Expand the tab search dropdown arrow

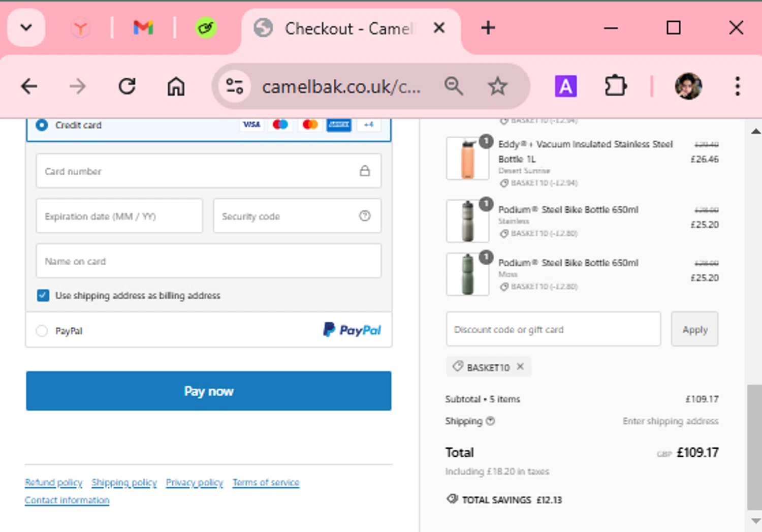(26, 27)
